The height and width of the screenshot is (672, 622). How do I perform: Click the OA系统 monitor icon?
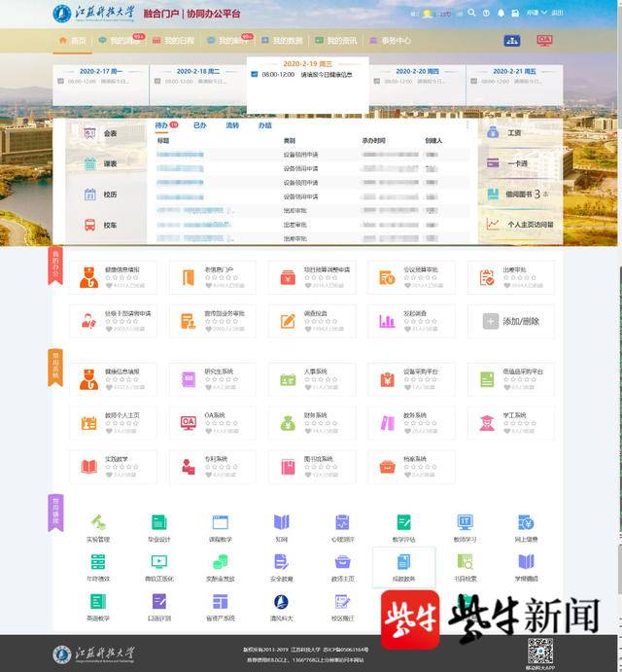[189, 423]
